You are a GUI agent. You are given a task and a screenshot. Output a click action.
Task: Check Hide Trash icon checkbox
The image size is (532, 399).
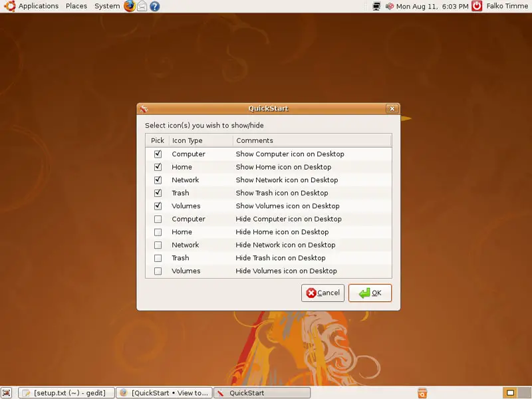[158, 258]
